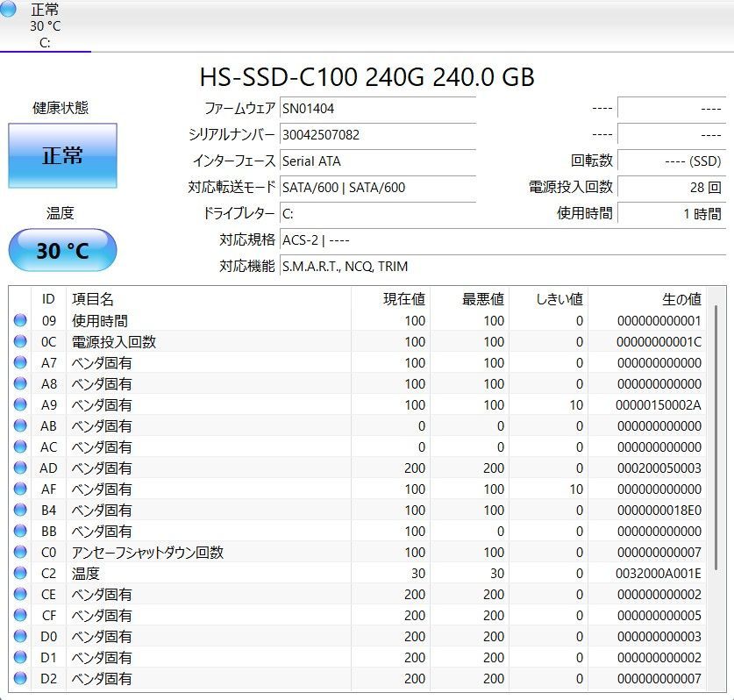Click the status orb of row A7
This screenshot has height=700, width=734.
(20, 362)
